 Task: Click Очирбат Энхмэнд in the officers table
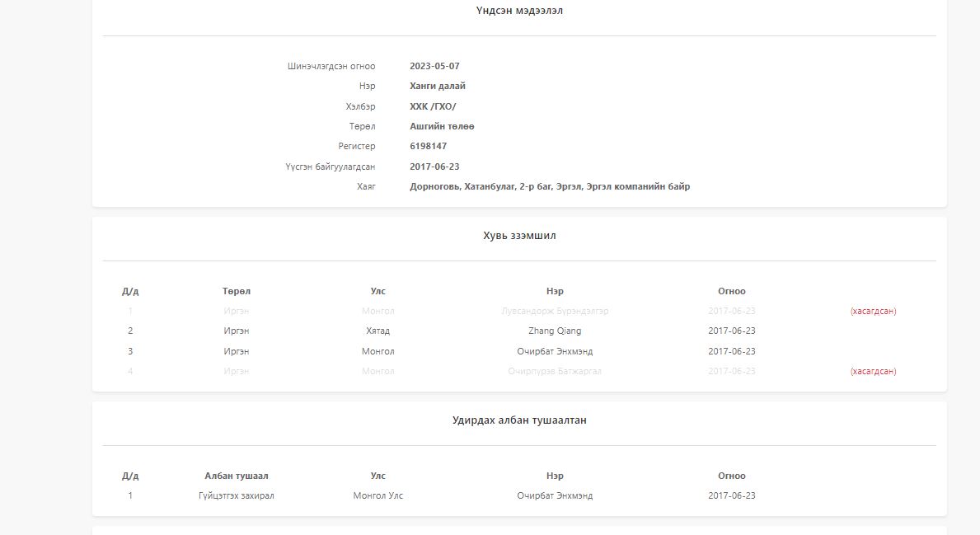tap(555, 496)
